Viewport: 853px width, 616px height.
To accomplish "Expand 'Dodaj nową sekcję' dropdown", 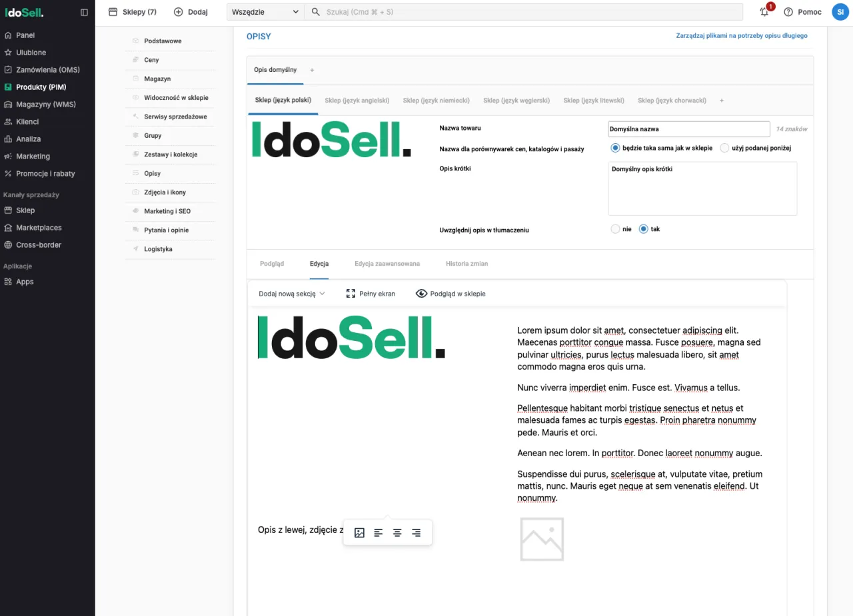I will pyautogui.click(x=291, y=294).
